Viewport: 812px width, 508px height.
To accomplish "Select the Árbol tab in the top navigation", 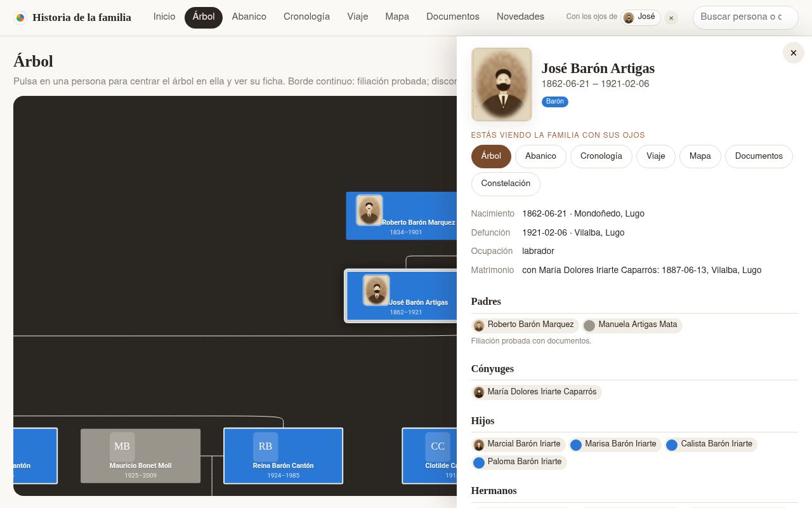I will [x=204, y=17].
